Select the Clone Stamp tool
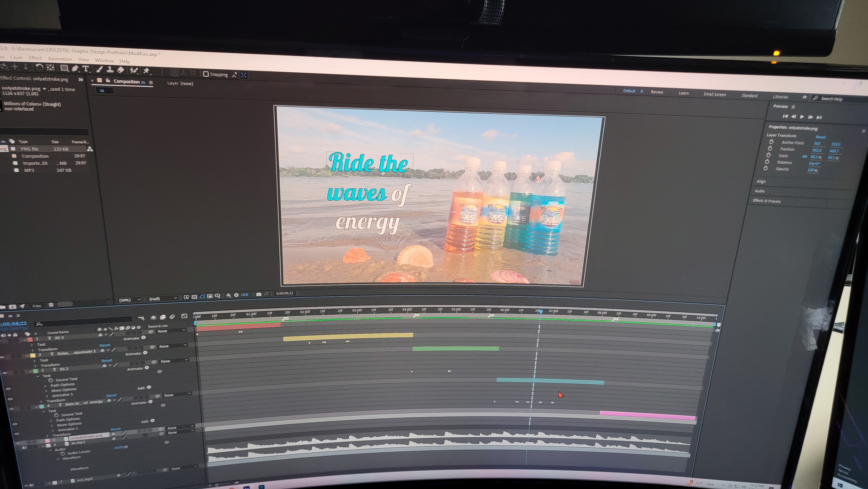 pyautogui.click(x=110, y=70)
